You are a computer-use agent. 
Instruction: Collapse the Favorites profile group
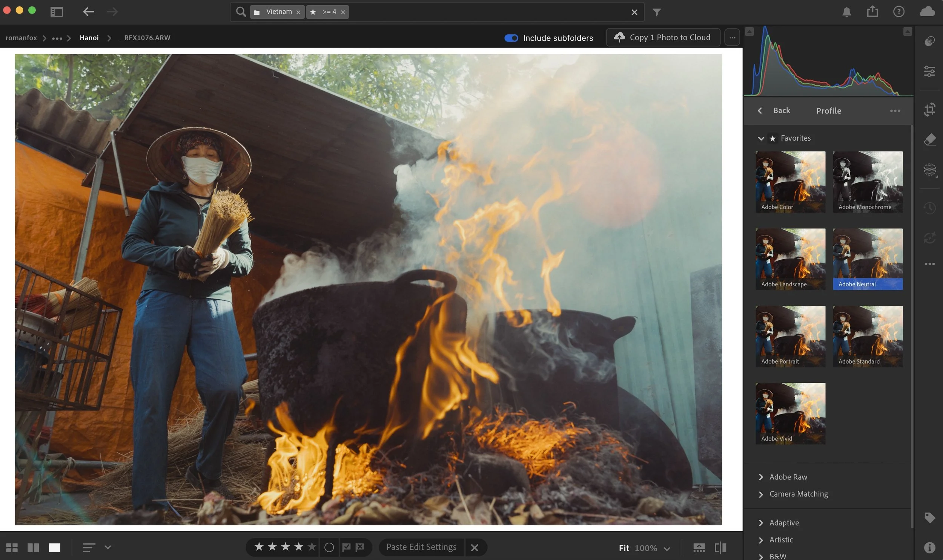(x=761, y=138)
